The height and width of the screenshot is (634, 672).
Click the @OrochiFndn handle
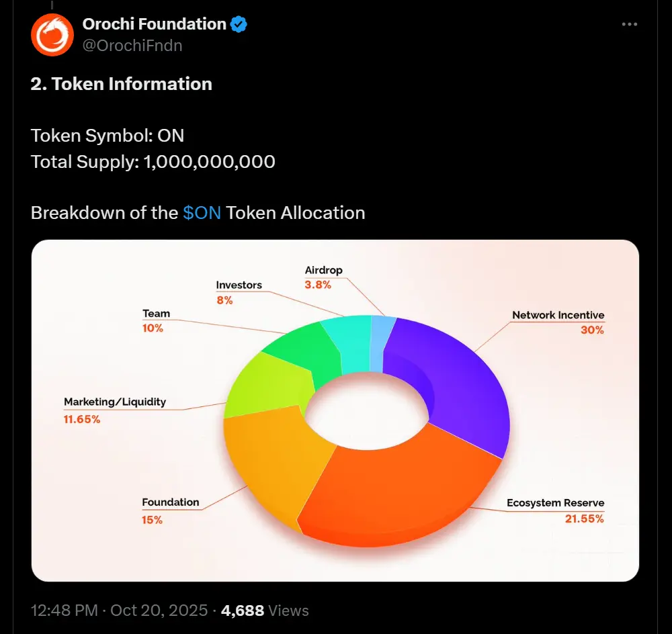coord(132,45)
